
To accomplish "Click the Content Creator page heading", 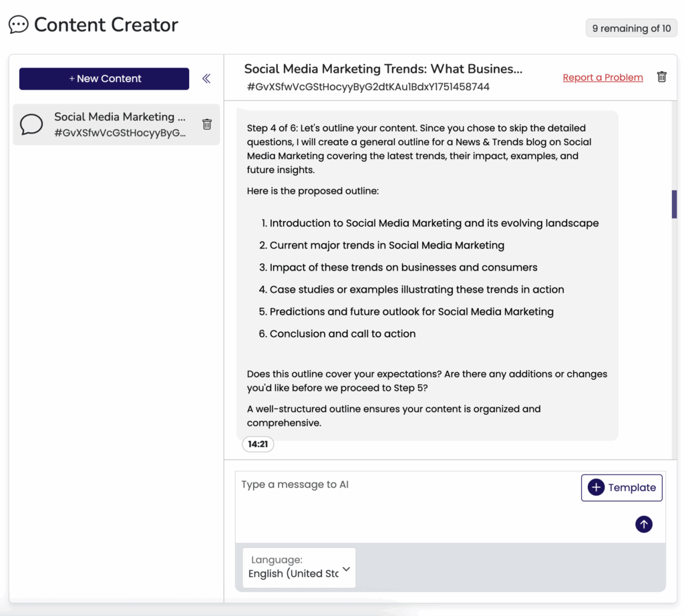I will (106, 25).
